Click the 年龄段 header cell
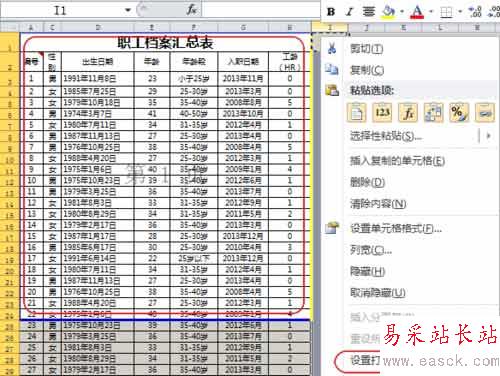 (194, 61)
